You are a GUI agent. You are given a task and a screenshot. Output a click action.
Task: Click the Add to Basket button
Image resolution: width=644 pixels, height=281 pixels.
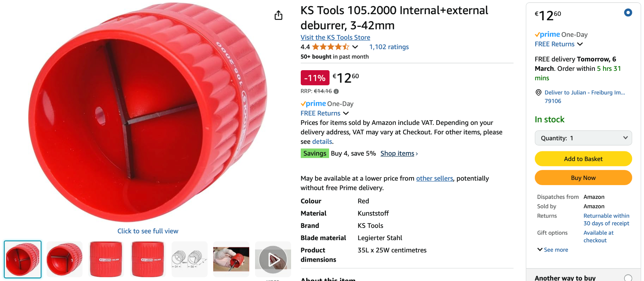pyautogui.click(x=583, y=159)
